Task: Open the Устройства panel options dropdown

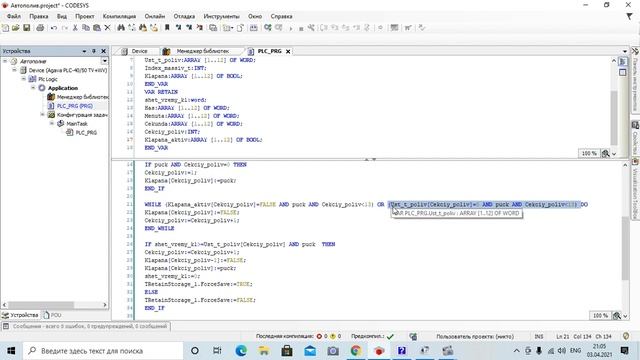Action: 84,51
